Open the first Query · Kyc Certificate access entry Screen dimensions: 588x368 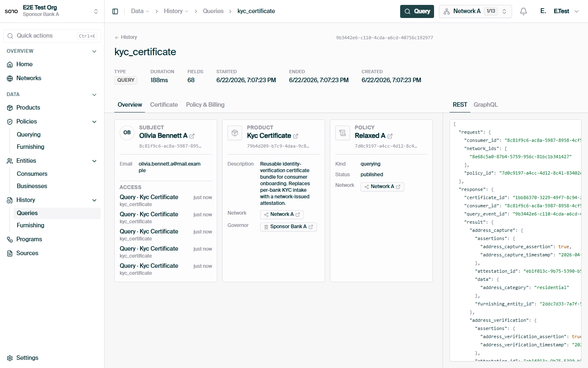(166, 201)
